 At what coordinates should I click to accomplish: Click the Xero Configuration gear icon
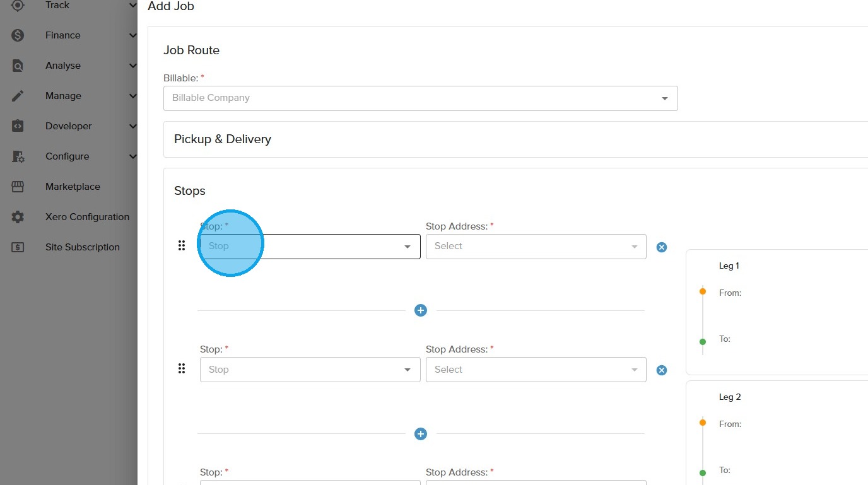pyautogui.click(x=18, y=217)
